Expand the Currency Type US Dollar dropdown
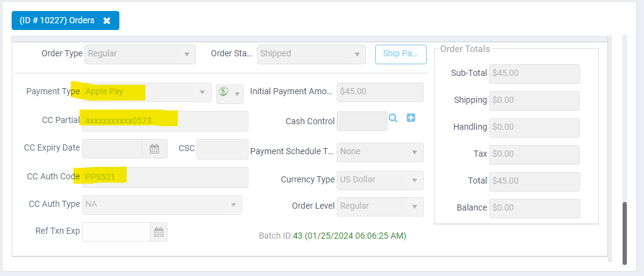Image resolution: width=644 pixels, height=276 pixels. tap(380, 181)
